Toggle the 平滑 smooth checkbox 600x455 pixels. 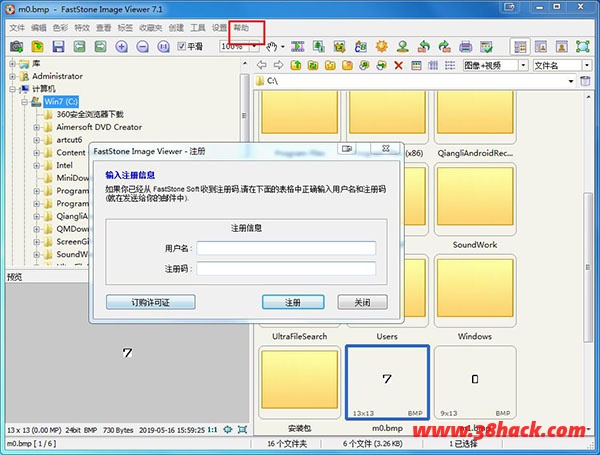[x=182, y=47]
